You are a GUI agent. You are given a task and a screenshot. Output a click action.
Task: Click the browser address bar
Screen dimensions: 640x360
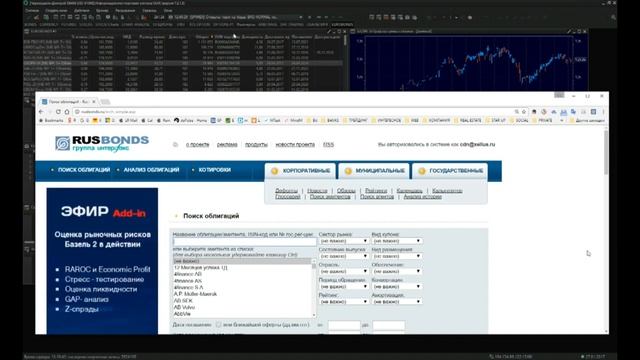(x=294, y=111)
